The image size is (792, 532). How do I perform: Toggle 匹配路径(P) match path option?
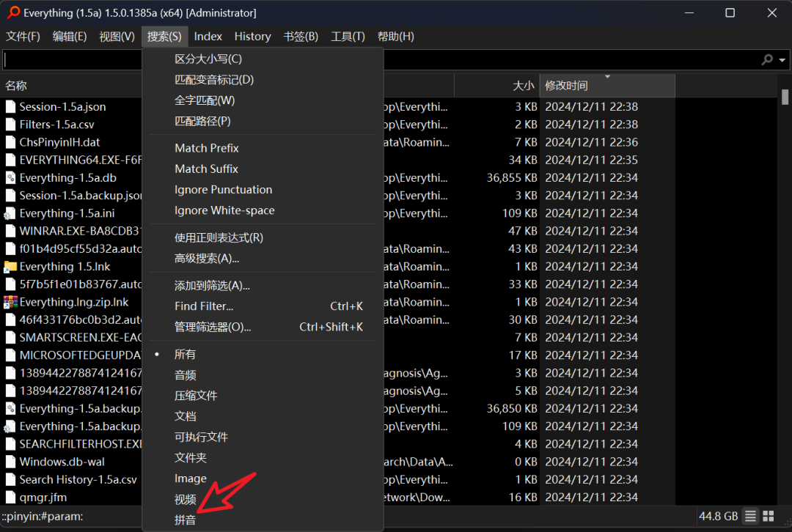(263, 121)
